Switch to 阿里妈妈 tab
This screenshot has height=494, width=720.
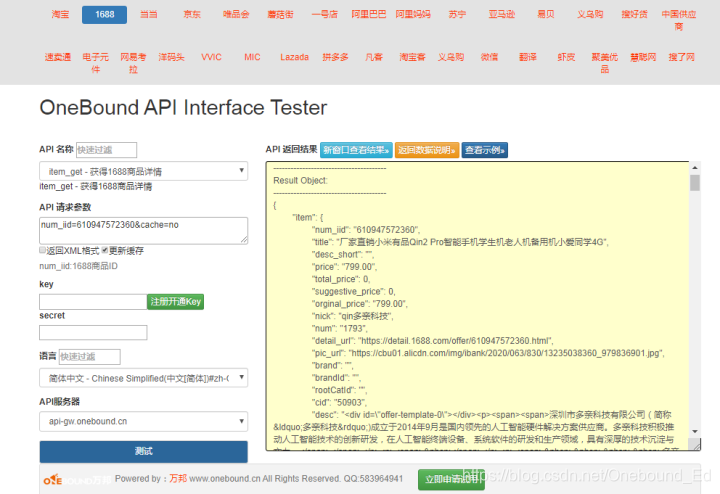[413, 15]
